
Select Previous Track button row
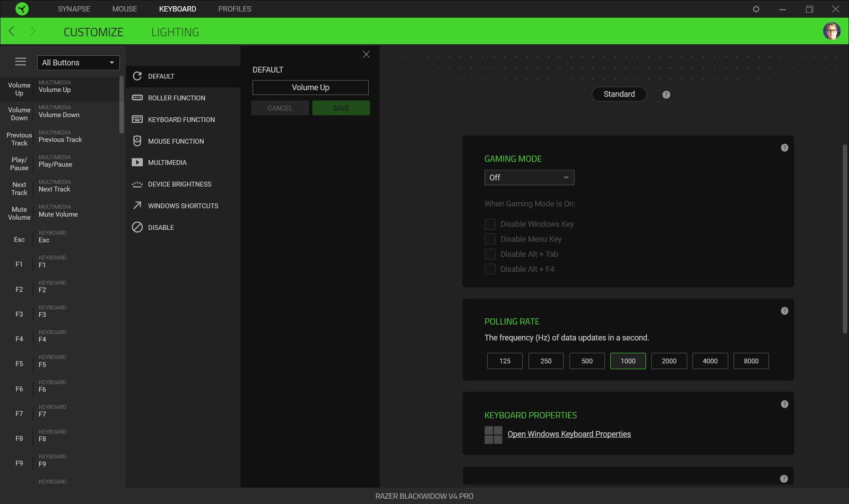[59, 138]
